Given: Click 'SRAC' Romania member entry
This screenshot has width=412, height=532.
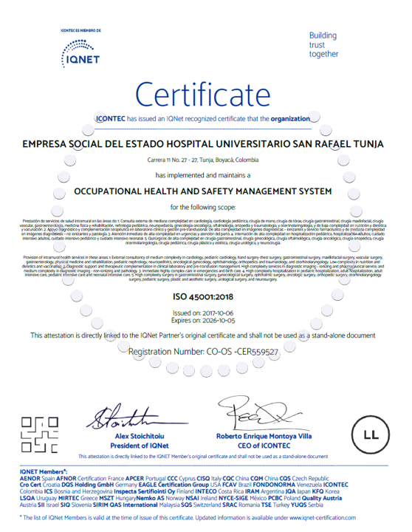Looking at the screenshot, I should click(x=241, y=505).
